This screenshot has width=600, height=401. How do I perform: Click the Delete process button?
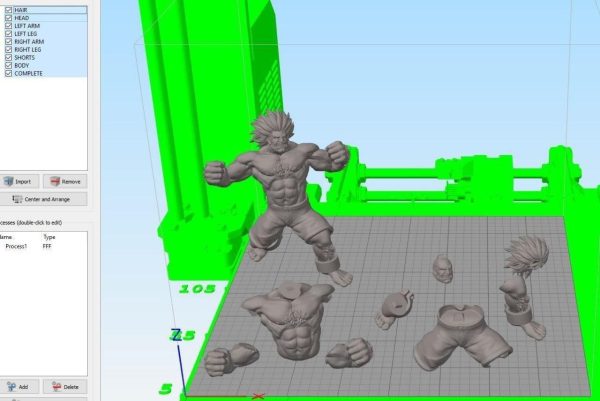tap(65, 386)
